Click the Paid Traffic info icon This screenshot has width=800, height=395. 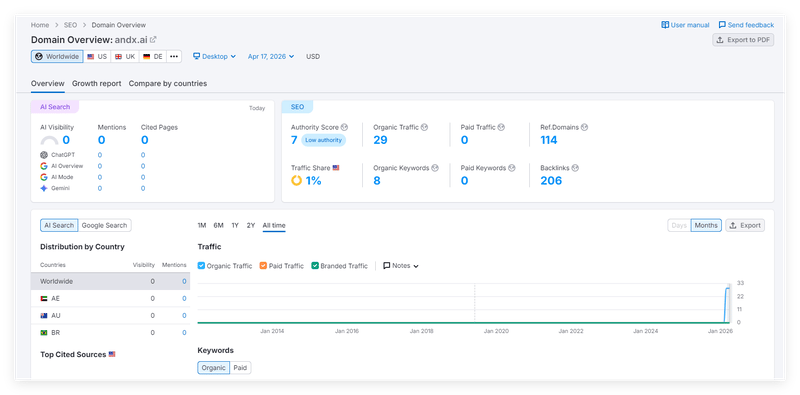point(501,127)
